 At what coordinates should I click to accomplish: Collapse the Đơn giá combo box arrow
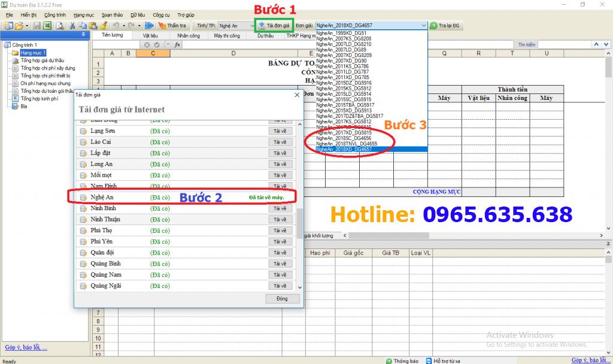(424, 26)
